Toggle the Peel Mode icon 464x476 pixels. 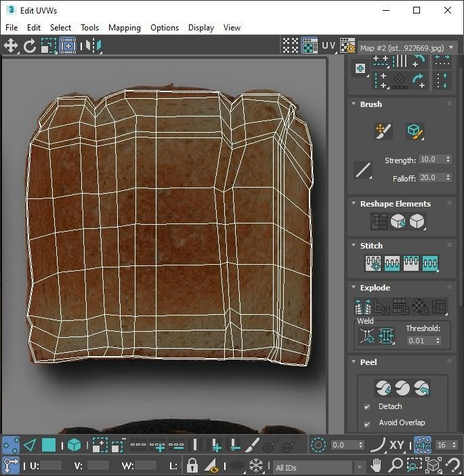click(402, 388)
